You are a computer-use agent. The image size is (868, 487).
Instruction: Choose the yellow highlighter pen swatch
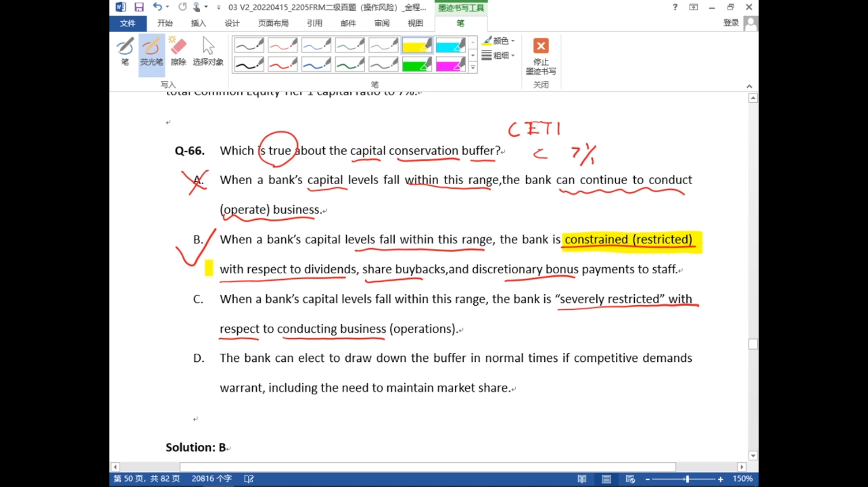tap(416, 45)
